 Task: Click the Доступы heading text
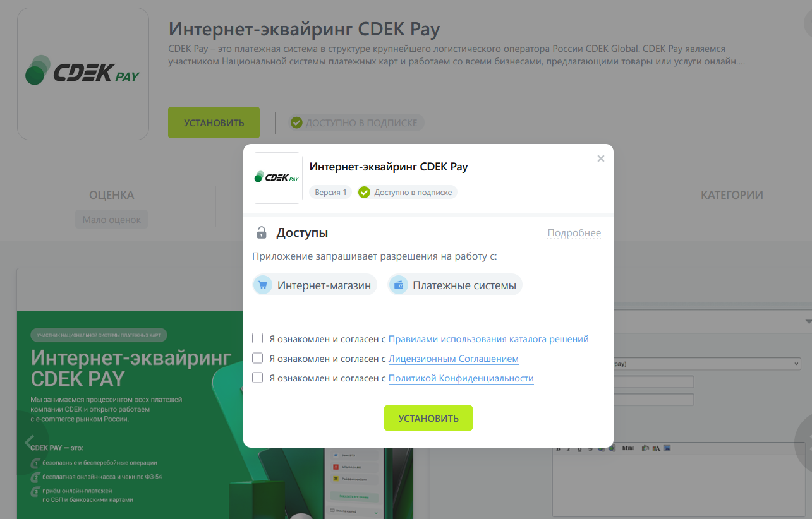[x=302, y=233]
